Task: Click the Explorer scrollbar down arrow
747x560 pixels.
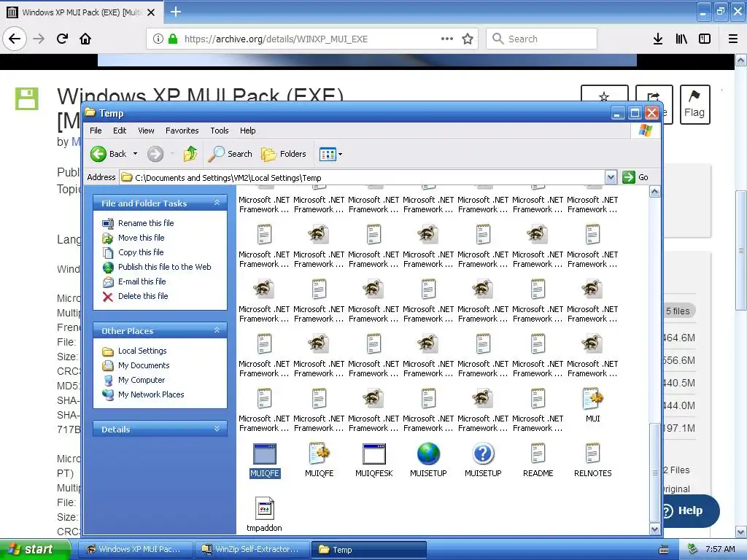Action: click(x=654, y=529)
